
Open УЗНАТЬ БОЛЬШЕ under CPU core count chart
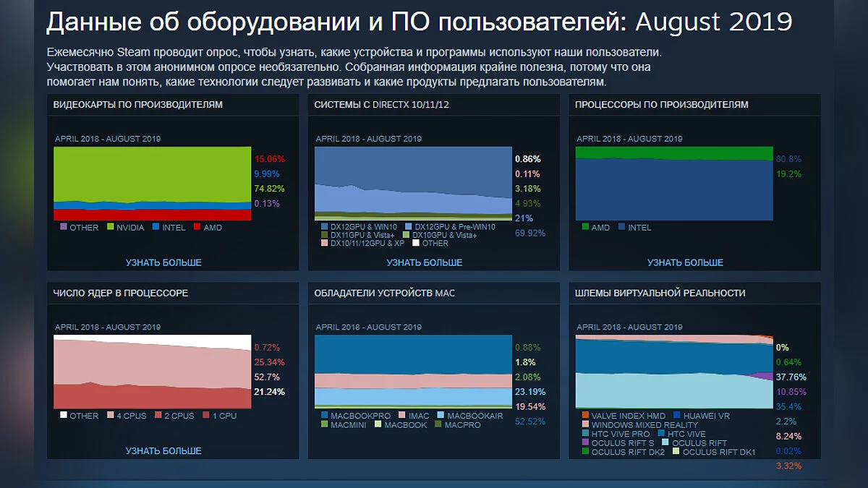click(x=163, y=450)
